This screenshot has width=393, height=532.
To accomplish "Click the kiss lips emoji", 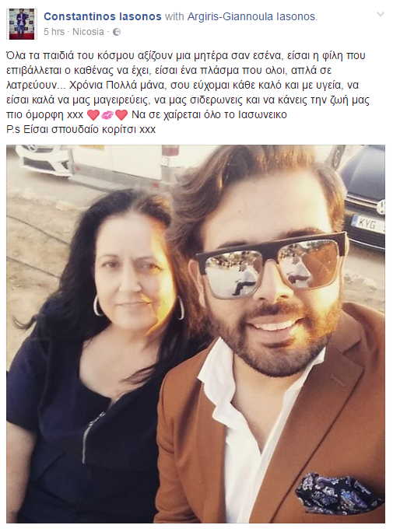I will click(x=107, y=115).
